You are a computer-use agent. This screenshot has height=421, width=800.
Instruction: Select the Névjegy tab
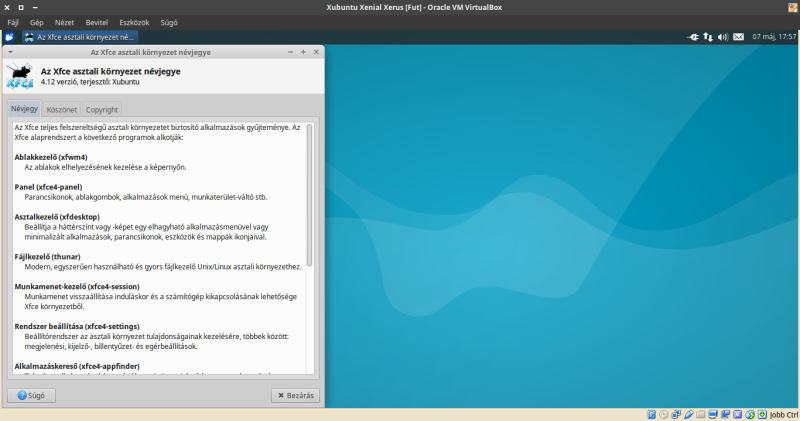pos(24,109)
